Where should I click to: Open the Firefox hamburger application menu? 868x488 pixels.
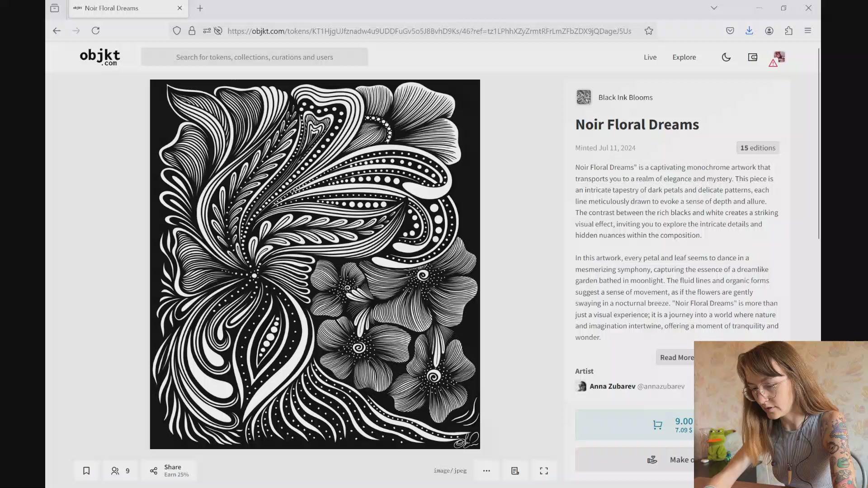coord(808,31)
